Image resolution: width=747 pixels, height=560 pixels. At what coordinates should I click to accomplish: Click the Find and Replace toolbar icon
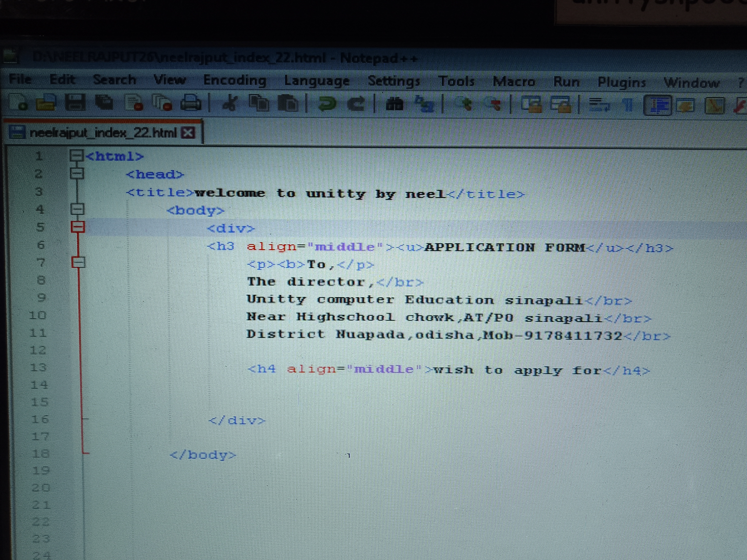[425, 104]
